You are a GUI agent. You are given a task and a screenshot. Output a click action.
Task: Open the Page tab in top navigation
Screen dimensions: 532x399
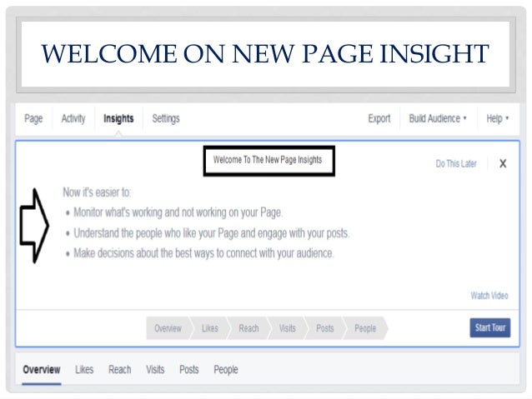tap(33, 118)
